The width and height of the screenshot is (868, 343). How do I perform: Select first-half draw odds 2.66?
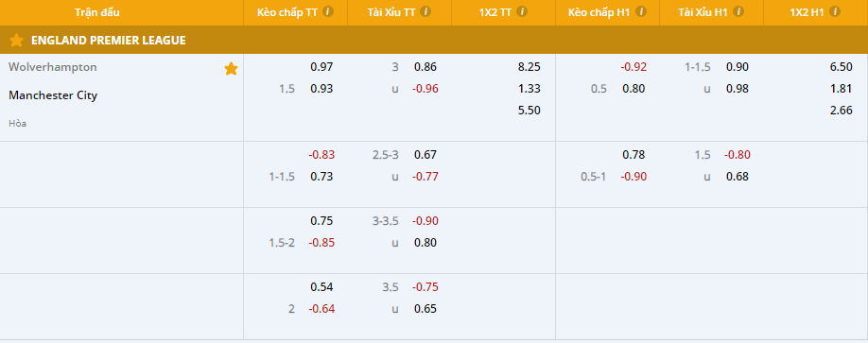(841, 111)
